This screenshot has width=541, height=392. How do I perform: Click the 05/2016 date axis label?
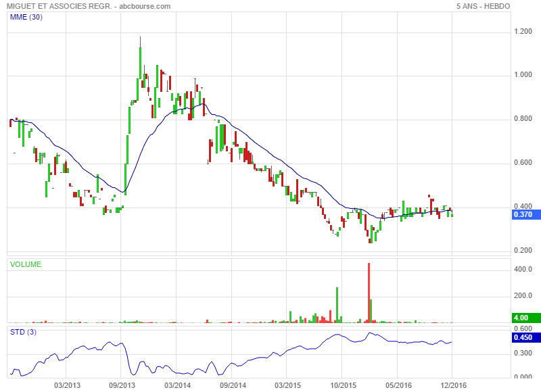pos(398,385)
